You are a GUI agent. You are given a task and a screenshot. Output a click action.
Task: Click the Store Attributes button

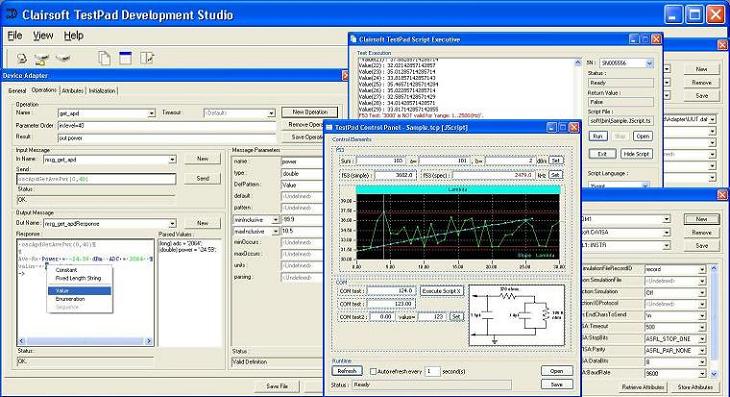pyautogui.click(x=695, y=387)
